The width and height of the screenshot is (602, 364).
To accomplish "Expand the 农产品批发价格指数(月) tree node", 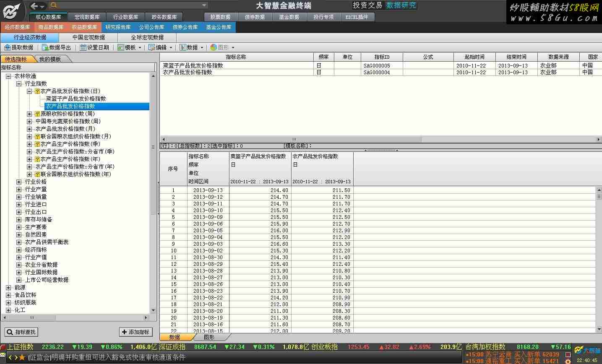I will tap(29, 129).
